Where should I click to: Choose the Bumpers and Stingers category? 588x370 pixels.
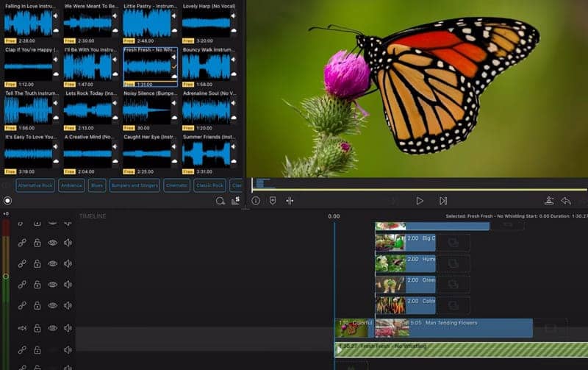point(135,185)
